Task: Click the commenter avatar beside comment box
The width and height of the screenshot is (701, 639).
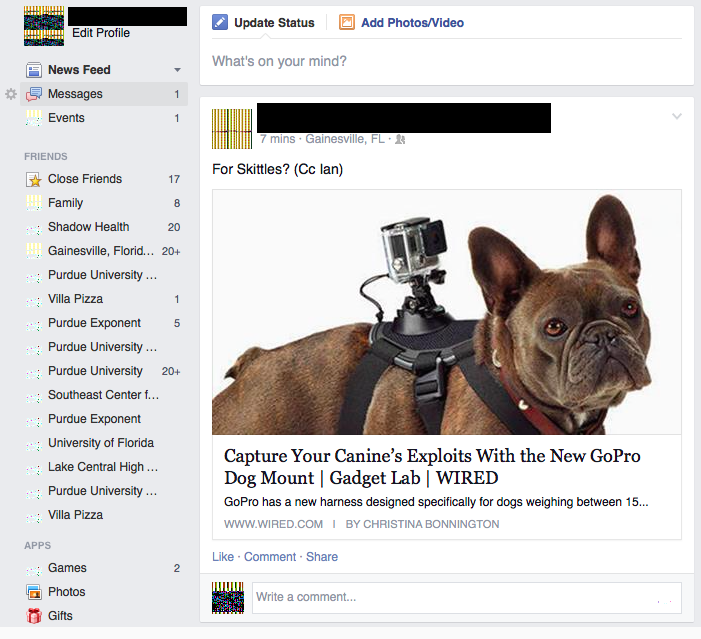Action: click(228, 598)
